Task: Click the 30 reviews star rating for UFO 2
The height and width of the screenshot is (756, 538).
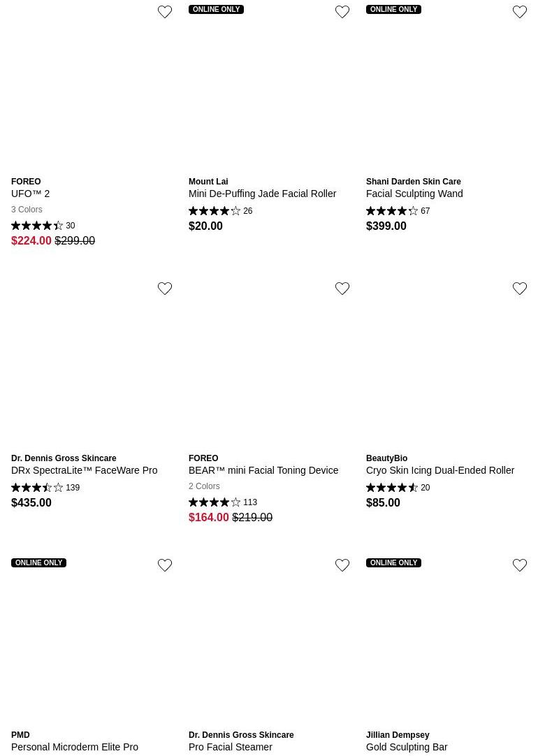Action: click(43, 226)
